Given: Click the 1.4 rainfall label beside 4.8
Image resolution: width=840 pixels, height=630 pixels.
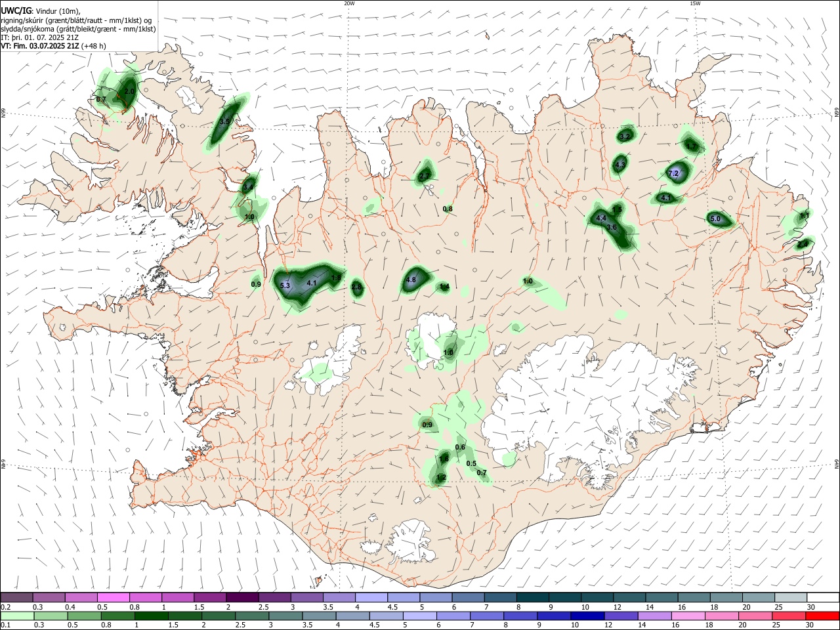Looking at the screenshot, I should (x=444, y=287).
